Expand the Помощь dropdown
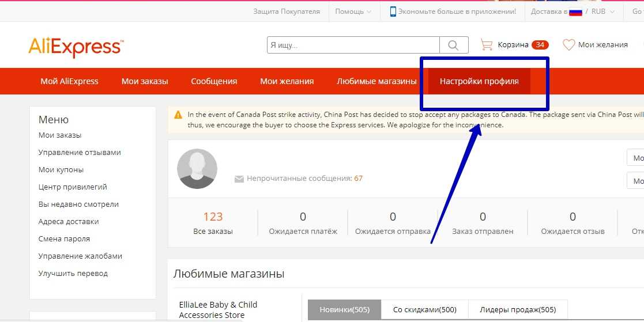The height and width of the screenshot is (322, 644). (x=353, y=12)
